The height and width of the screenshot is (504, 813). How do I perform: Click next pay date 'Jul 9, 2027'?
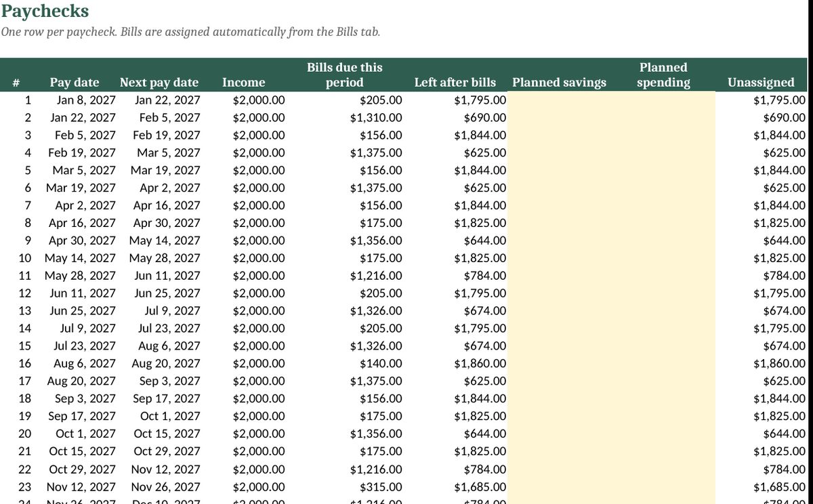(173, 311)
